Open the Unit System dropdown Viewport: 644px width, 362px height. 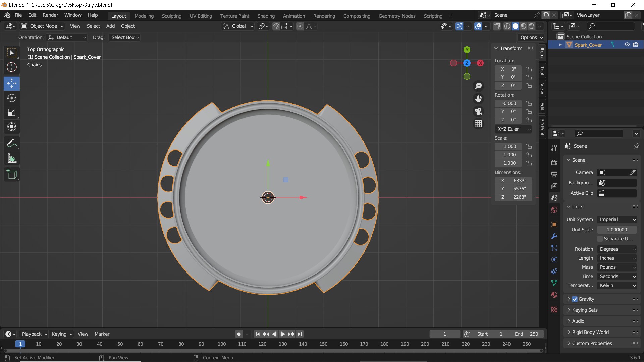[617, 219]
